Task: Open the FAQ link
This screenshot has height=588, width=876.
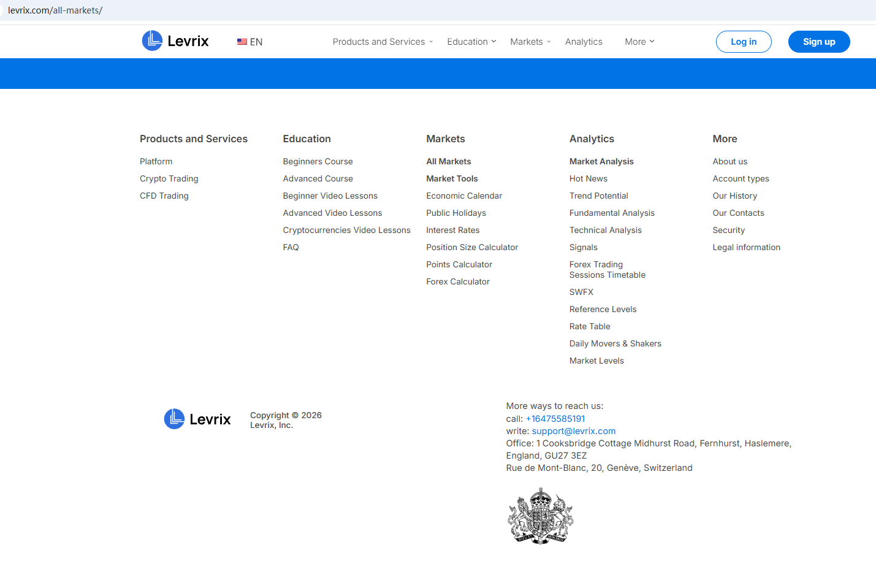Action: click(291, 247)
